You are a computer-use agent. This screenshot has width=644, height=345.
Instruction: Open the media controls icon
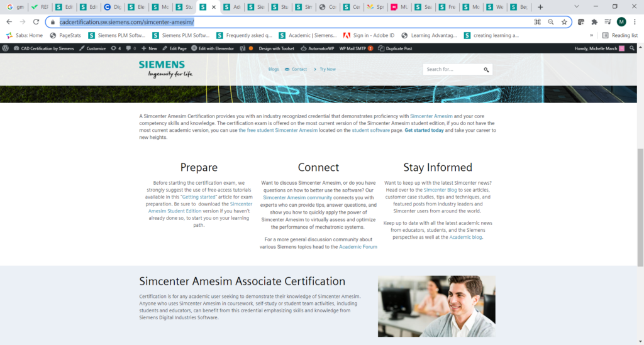[608, 22]
